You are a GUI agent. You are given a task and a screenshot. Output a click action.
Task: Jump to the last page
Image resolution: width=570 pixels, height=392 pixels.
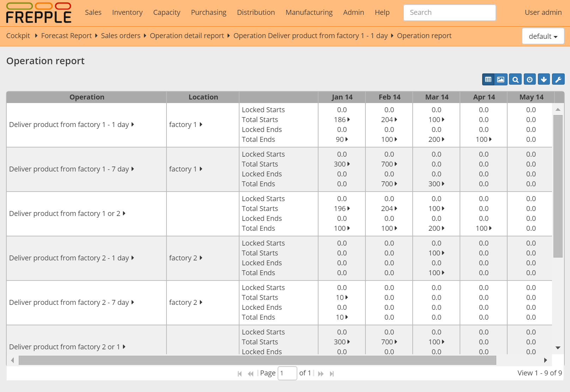click(332, 373)
